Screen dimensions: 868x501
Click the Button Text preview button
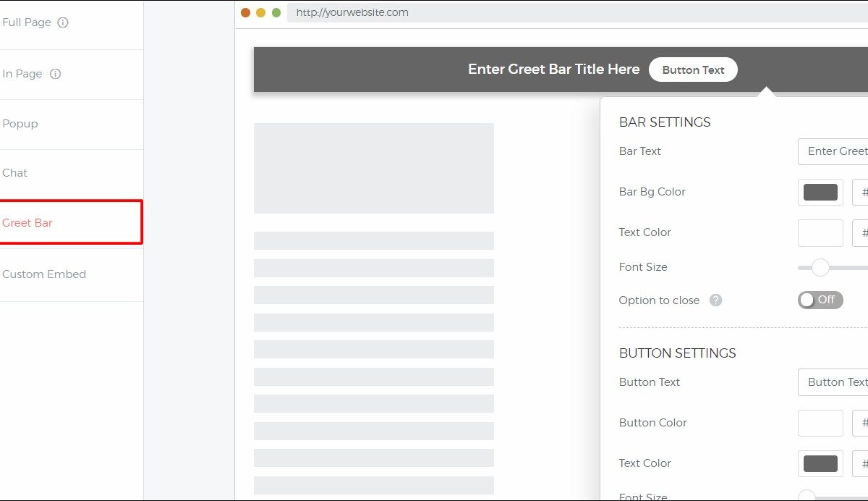coord(693,70)
